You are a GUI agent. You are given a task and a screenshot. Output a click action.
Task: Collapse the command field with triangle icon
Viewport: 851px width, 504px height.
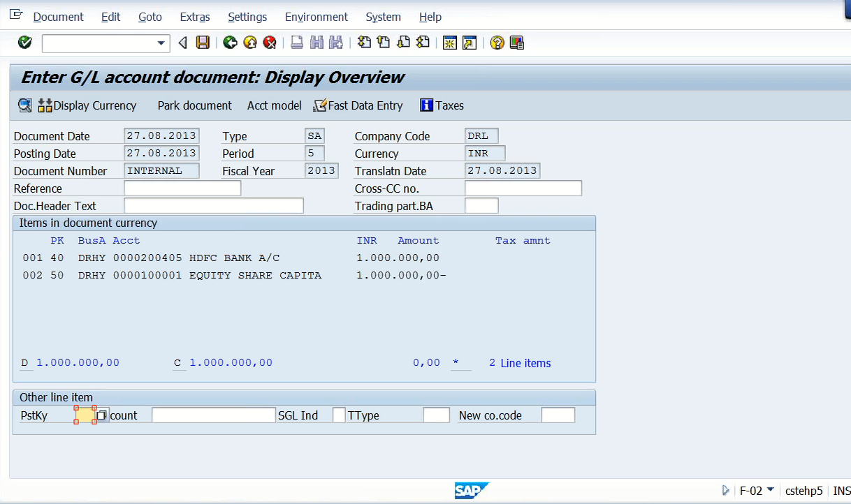(x=182, y=43)
